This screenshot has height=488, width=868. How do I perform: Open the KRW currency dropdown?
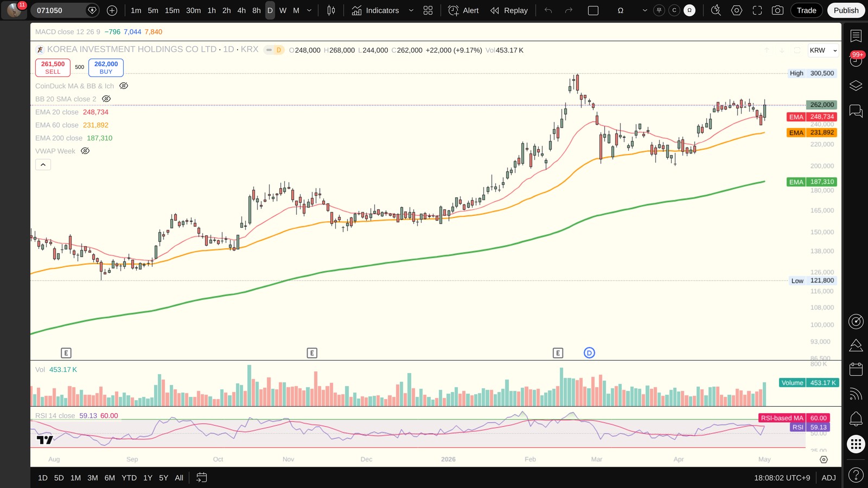pos(823,50)
